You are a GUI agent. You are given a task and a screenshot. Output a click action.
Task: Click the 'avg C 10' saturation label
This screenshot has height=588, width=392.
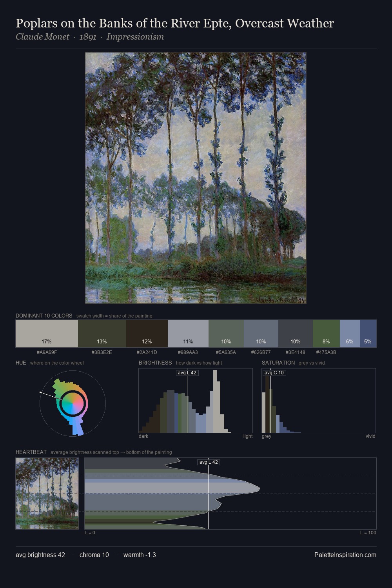click(274, 373)
